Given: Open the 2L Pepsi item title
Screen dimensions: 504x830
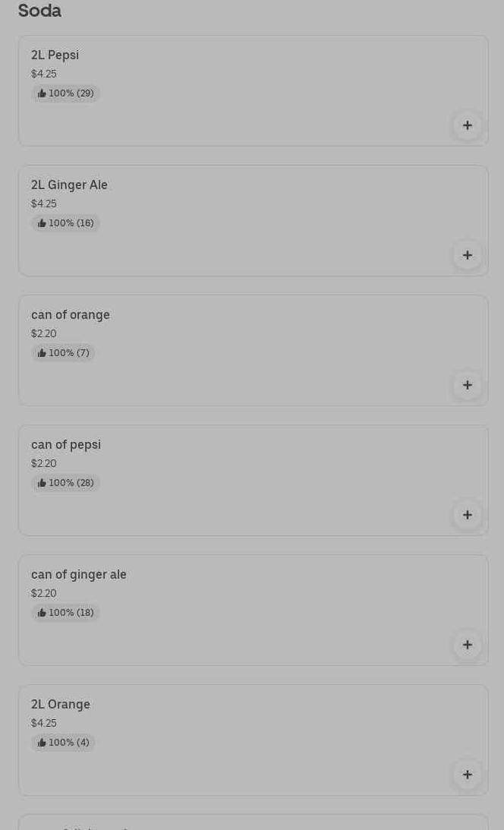Looking at the screenshot, I should pos(55,55).
